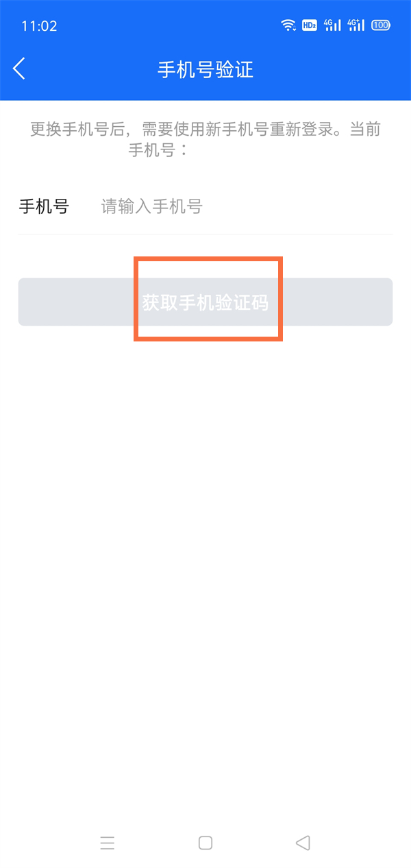Viewport: 411px width, 868px height.
Task: Tap the triangle back navigation button
Action: click(x=303, y=843)
